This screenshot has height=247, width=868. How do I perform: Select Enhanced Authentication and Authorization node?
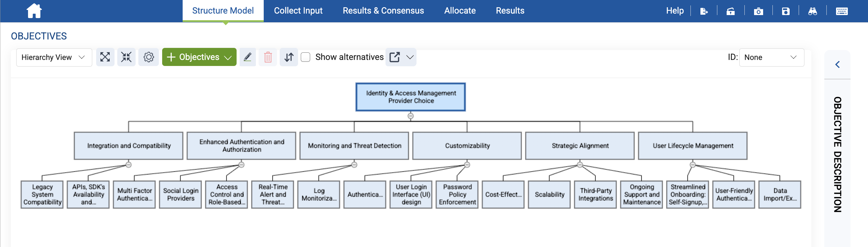241,145
